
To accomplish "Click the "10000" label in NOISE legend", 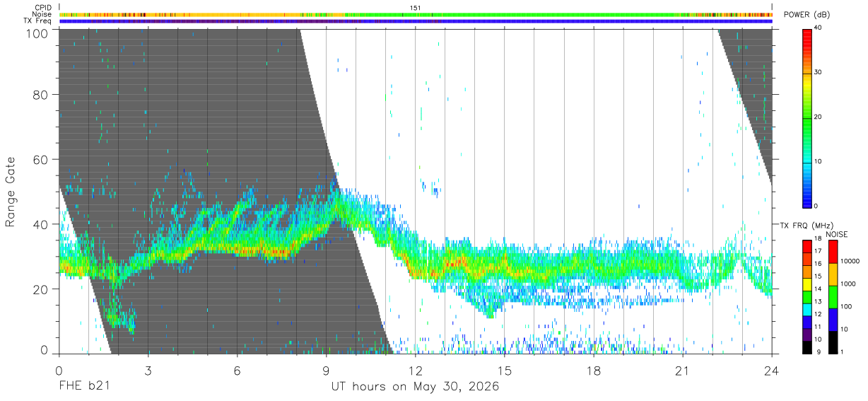I will tap(849, 261).
